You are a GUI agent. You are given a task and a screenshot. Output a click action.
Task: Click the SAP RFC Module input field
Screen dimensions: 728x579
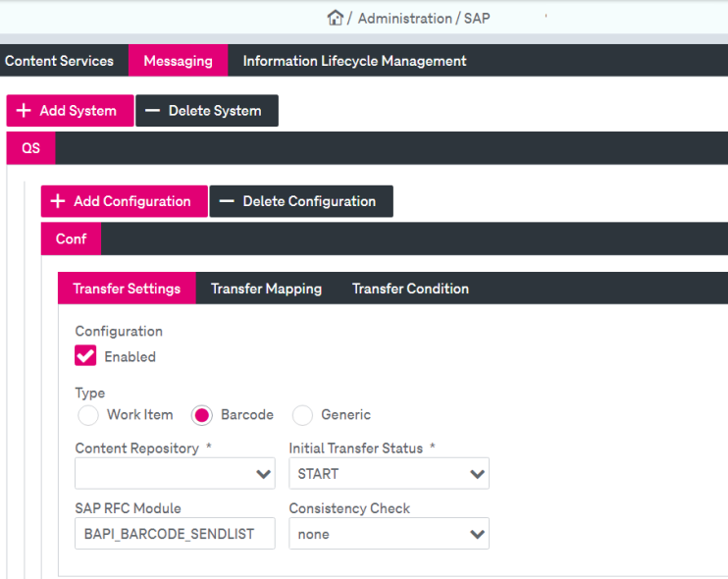click(x=175, y=534)
